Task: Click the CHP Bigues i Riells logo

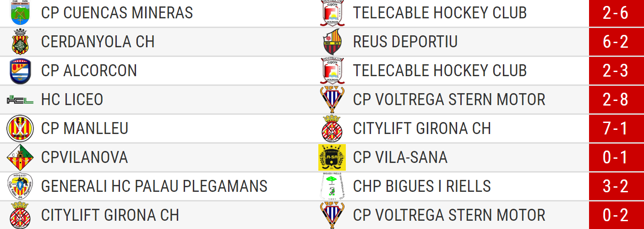Action: 332,186
